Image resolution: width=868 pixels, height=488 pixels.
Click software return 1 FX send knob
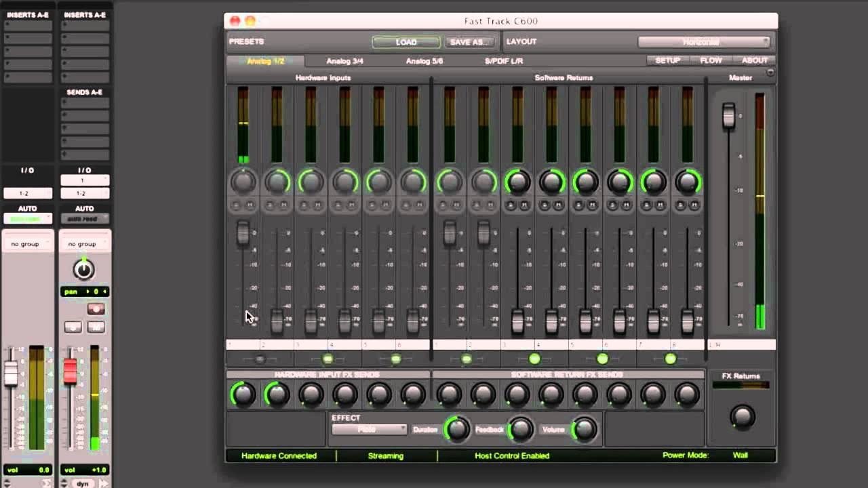(450, 394)
